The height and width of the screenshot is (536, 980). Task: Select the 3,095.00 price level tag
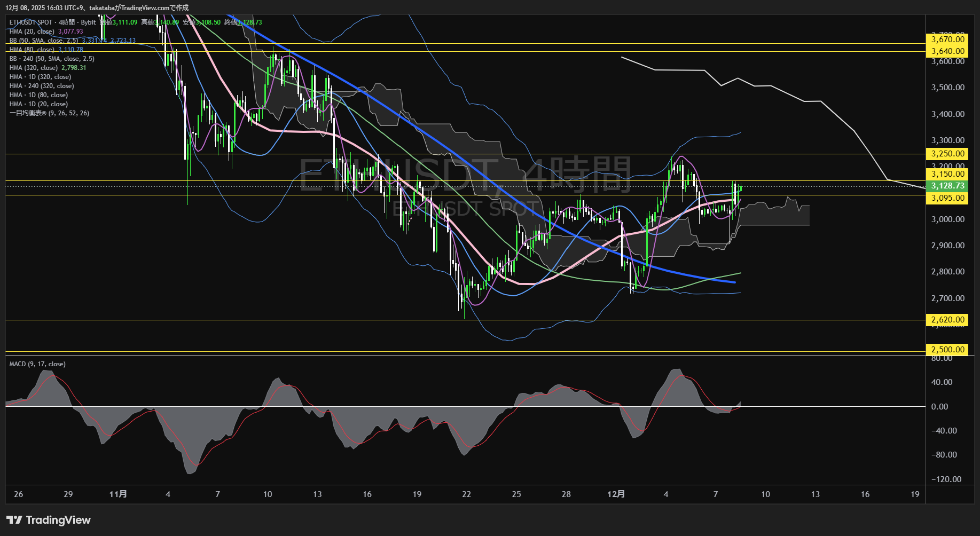(947, 198)
